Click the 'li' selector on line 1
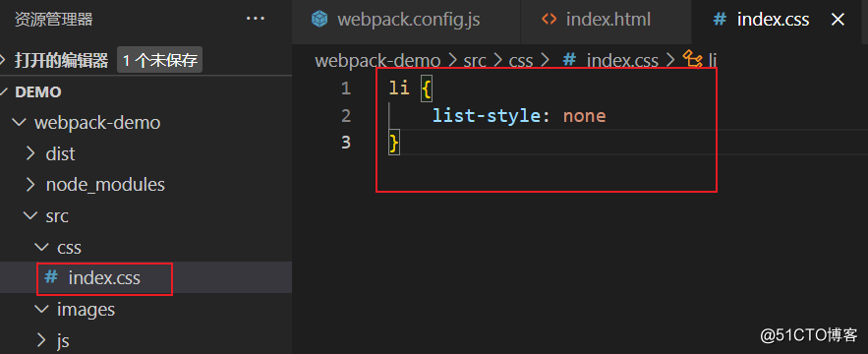Screen dimensions: 868x354 pyautogui.click(x=399, y=88)
